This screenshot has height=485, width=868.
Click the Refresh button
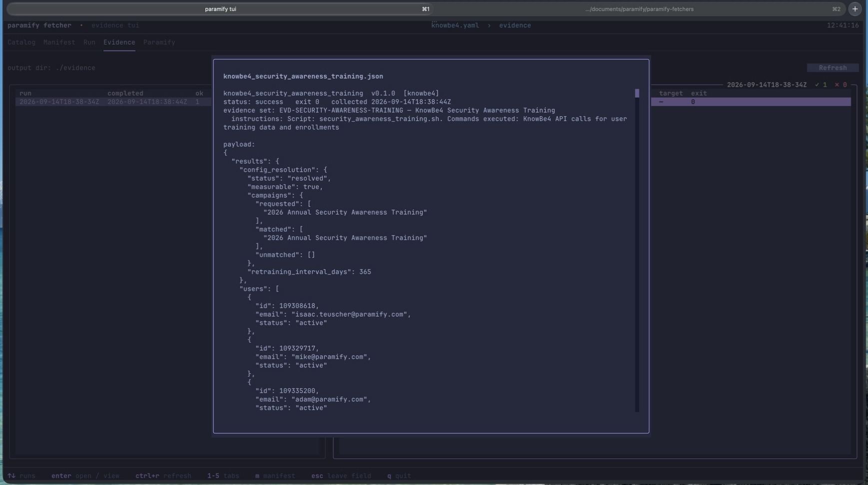833,68
